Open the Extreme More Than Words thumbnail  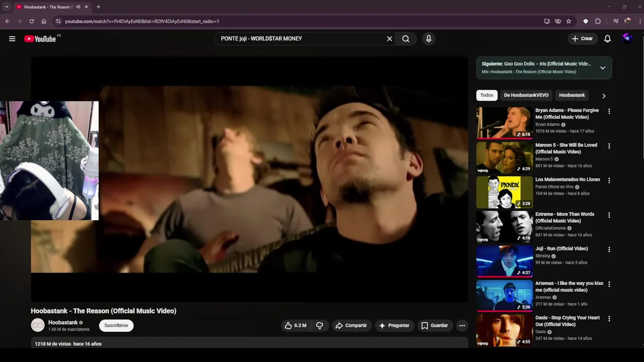504,227
